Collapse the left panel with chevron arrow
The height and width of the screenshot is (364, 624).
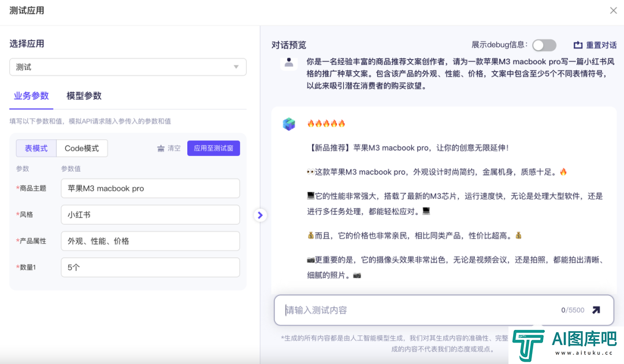(x=260, y=215)
